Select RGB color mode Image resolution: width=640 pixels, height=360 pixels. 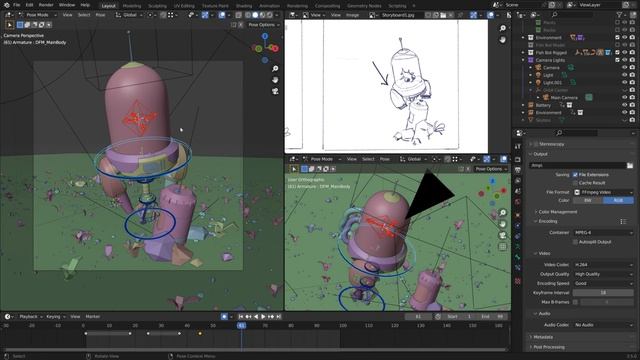point(619,200)
